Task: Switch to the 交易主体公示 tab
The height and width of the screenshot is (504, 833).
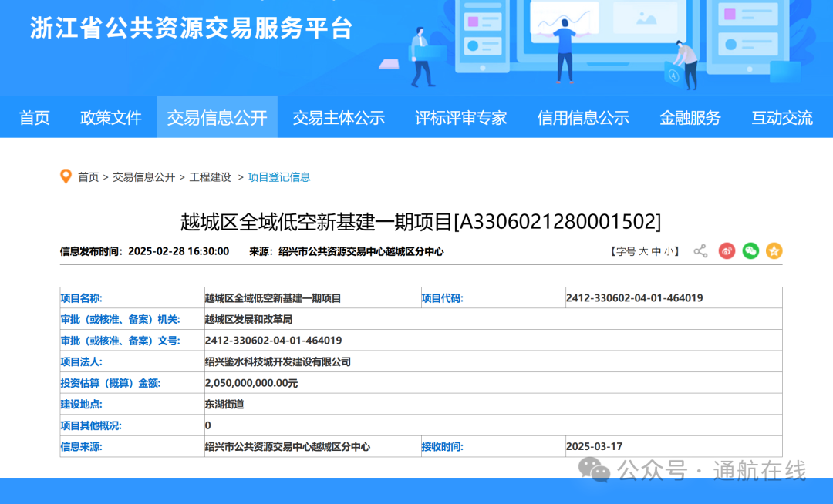Action: pyautogui.click(x=339, y=117)
